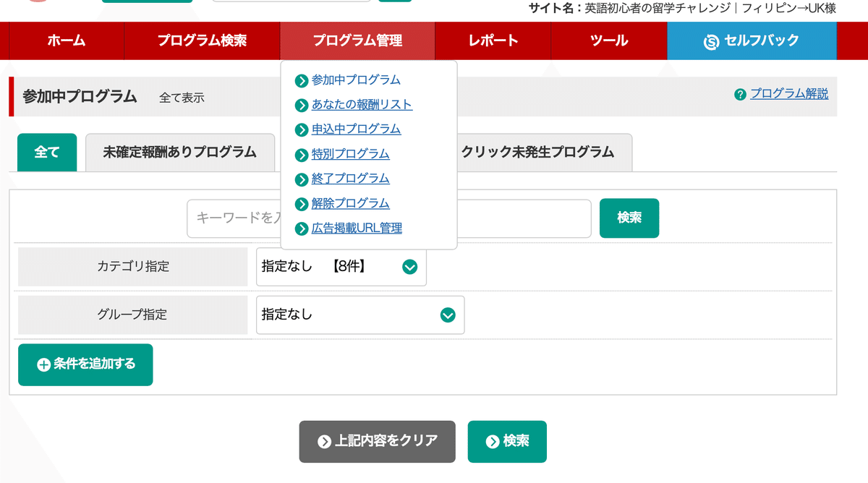
Task: Follow the プログラム解説 link
Action: (x=788, y=94)
